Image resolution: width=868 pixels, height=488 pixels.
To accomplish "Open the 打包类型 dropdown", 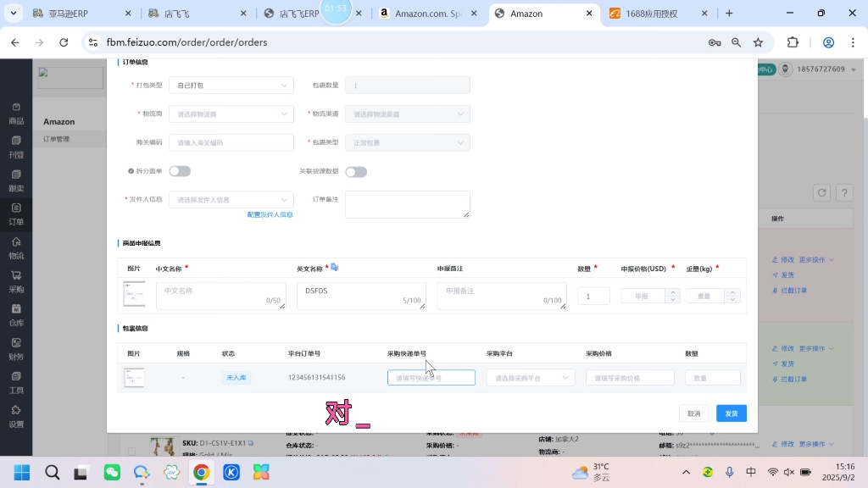I will pyautogui.click(x=231, y=86).
